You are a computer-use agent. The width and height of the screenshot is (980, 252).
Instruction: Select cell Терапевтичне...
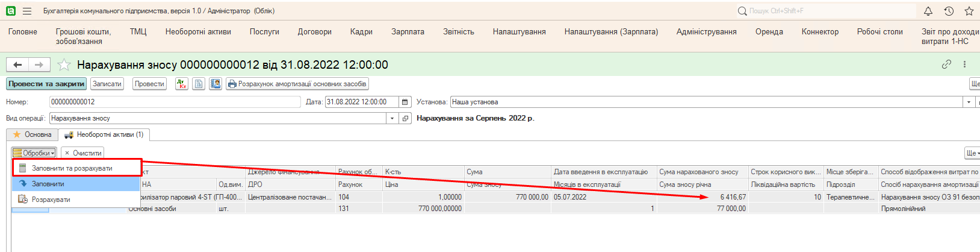851,197
